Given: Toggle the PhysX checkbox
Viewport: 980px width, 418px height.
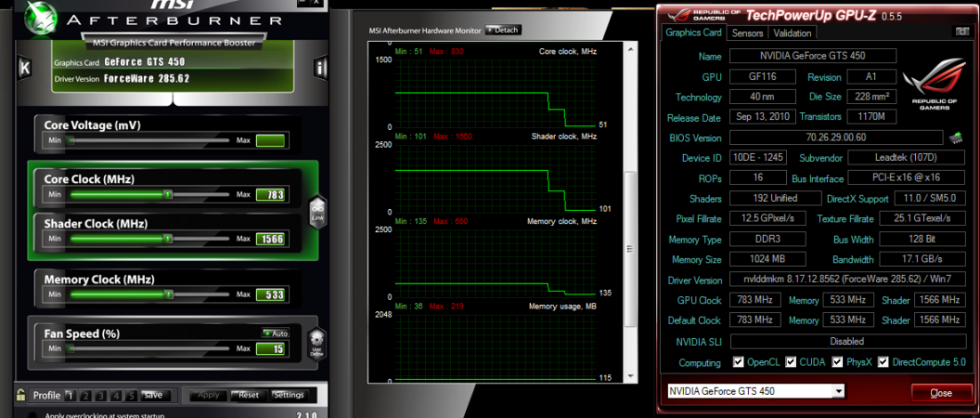Looking at the screenshot, I should [x=838, y=361].
